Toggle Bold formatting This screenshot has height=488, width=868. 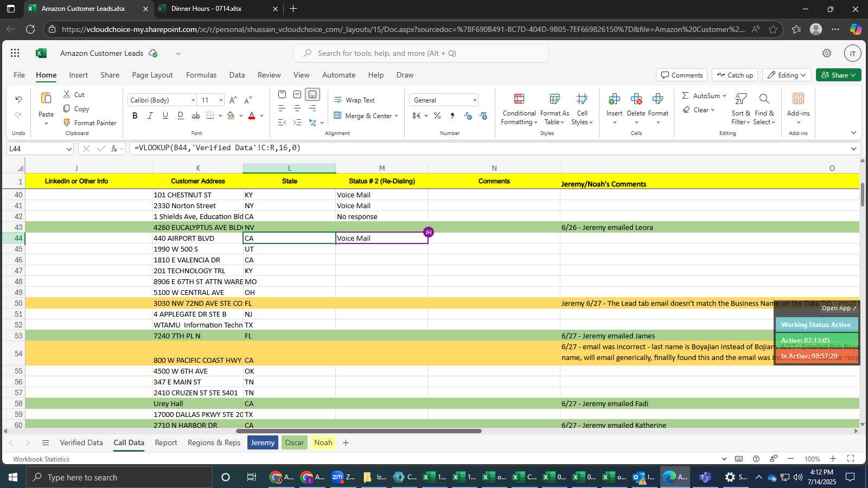[x=135, y=115]
